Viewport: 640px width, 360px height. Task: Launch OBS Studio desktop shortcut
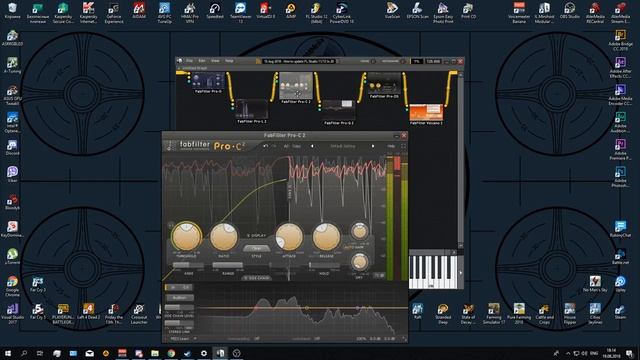(x=569, y=11)
